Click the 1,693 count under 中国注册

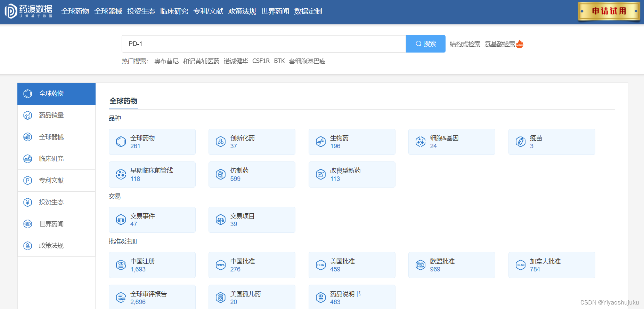(138, 269)
